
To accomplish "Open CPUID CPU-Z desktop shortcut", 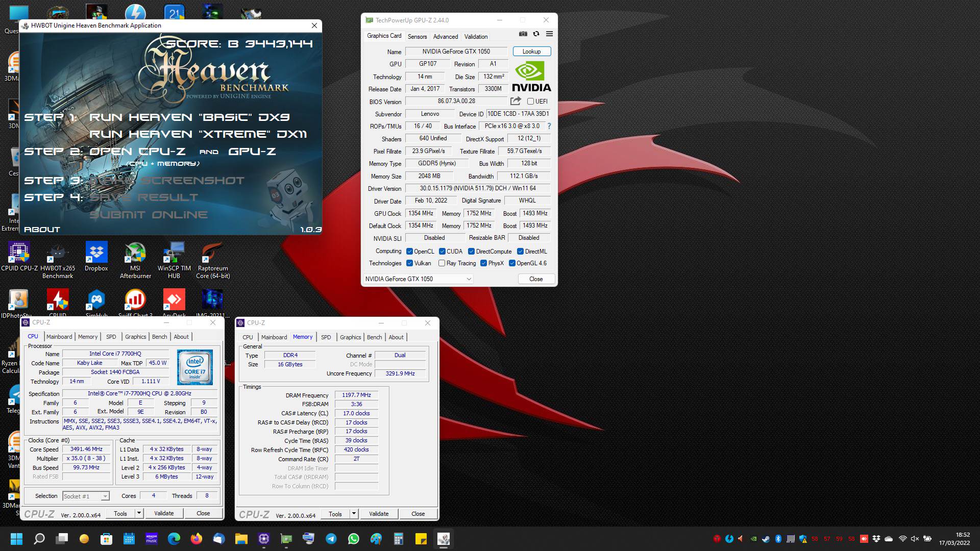I will [x=19, y=257].
